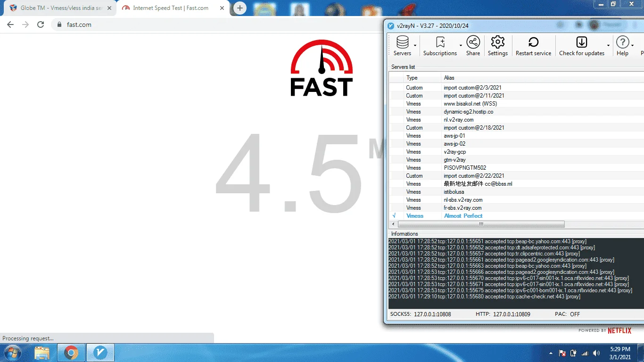Screen dimensions: 644x362
Task: Click the Share icon in v2rayN
Action: [473, 42]
